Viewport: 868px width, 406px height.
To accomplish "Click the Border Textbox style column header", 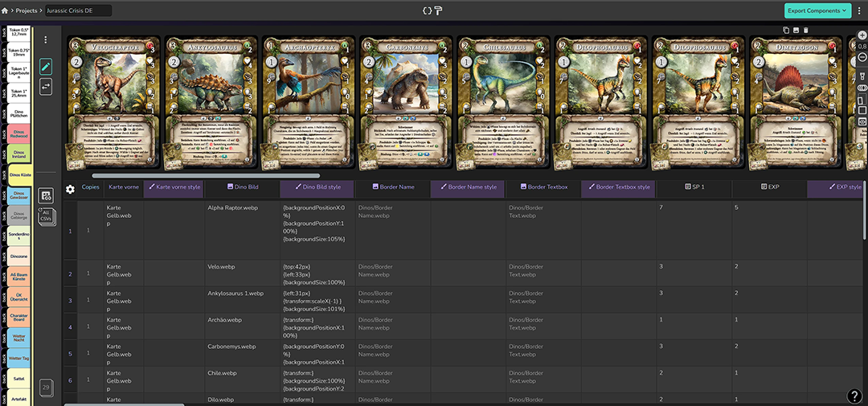I will tap(618, 187).
